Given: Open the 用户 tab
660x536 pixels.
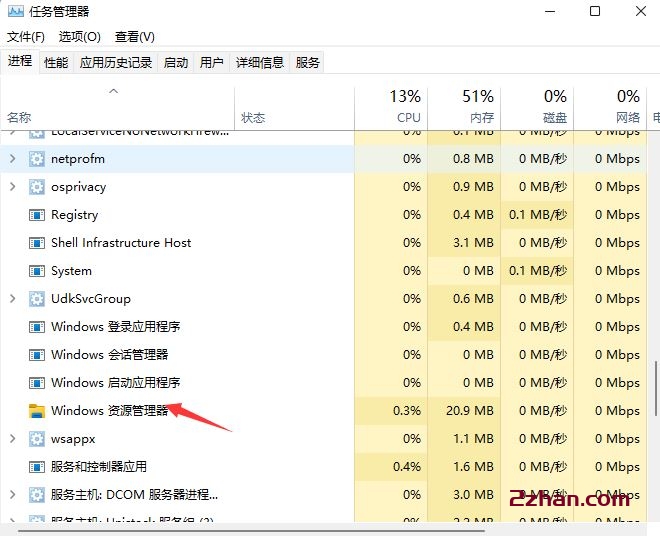Looking at the screenshot, I should coord(211,63).
